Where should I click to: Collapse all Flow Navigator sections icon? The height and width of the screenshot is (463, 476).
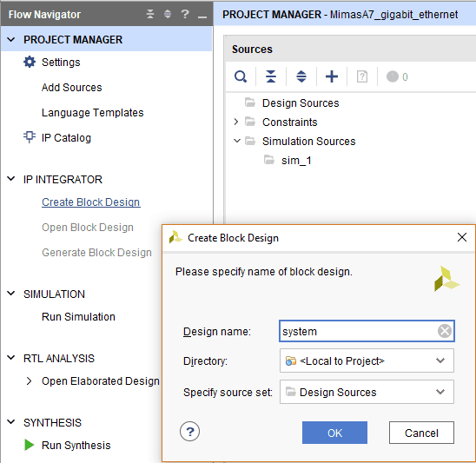[150, 14]
